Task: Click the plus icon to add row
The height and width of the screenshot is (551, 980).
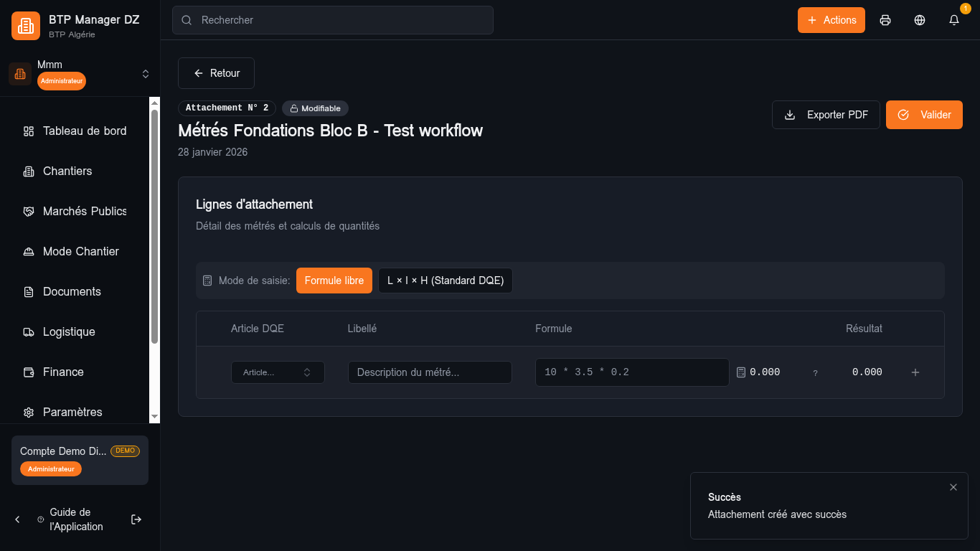Action: [915, 372]
